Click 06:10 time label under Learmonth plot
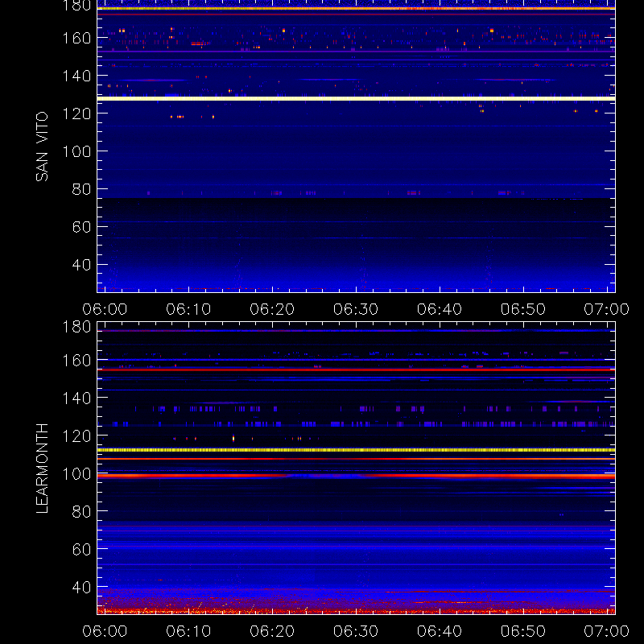Viewport: 644px width, 644px height. (188, 631)
